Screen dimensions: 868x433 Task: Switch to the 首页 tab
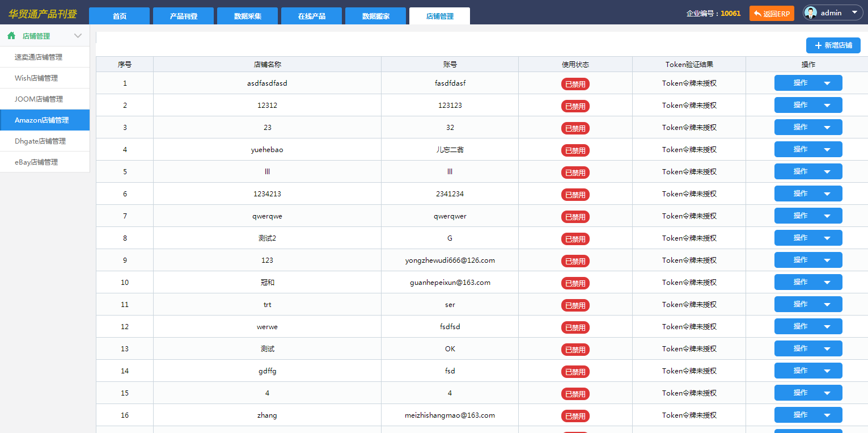coord(120,16)
